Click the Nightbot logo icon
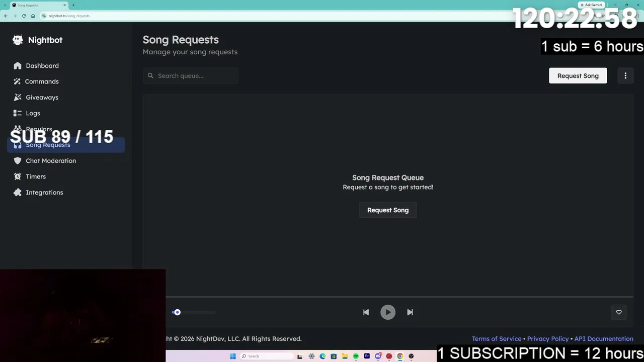The height and width of the screenshot is (362, 644). point(18,40)
